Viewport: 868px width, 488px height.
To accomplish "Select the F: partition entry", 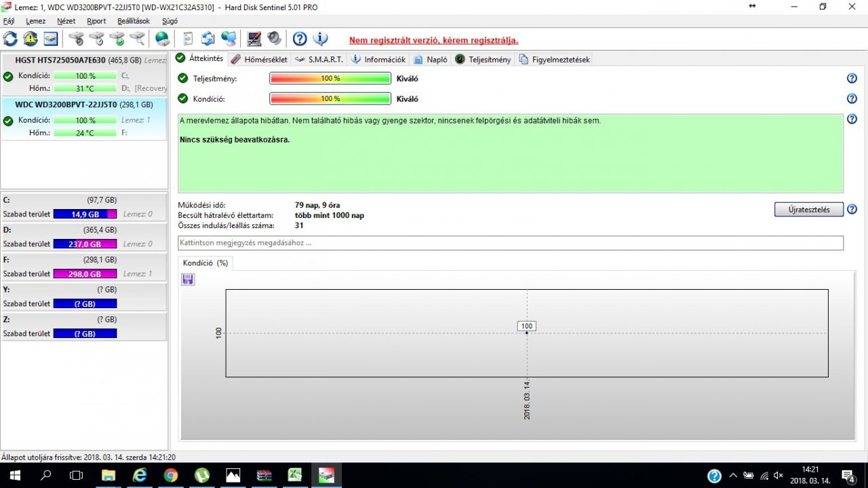I will point(84,267).
